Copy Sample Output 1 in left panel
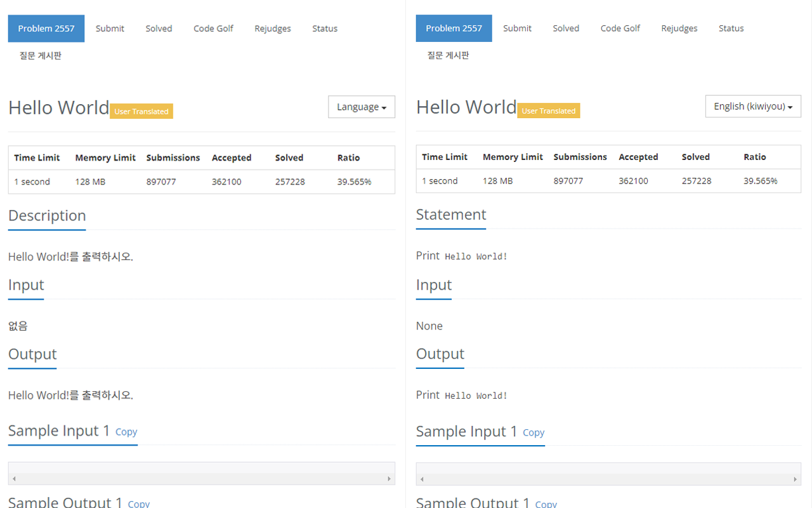812x508 pixels. tap(139, 504)
